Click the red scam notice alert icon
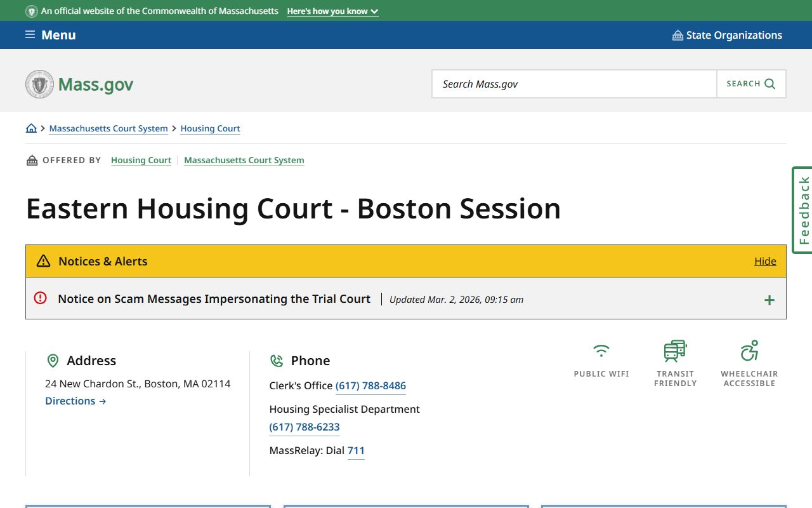The height and width of the screenshot is (508, 812). tap(41, 298)
